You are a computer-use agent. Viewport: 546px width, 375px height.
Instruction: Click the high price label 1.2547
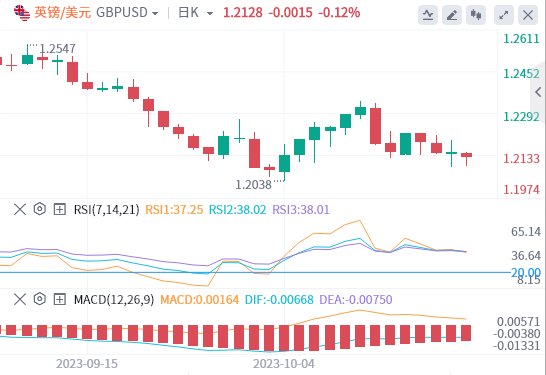point(57,49)
